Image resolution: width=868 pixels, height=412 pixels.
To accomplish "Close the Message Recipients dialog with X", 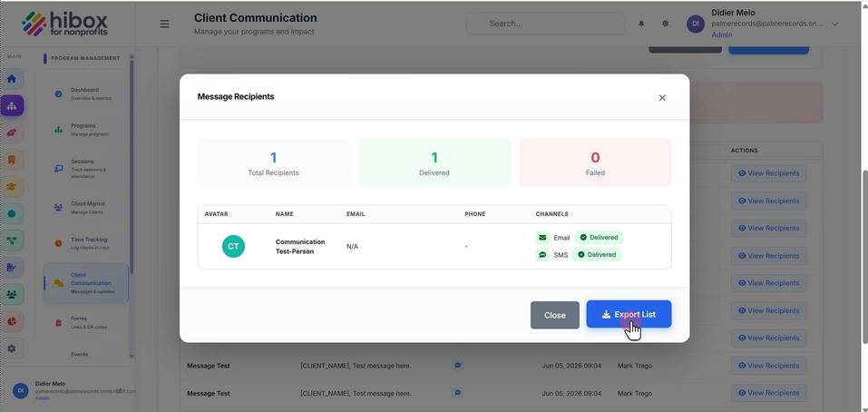I will click(662, 97).
